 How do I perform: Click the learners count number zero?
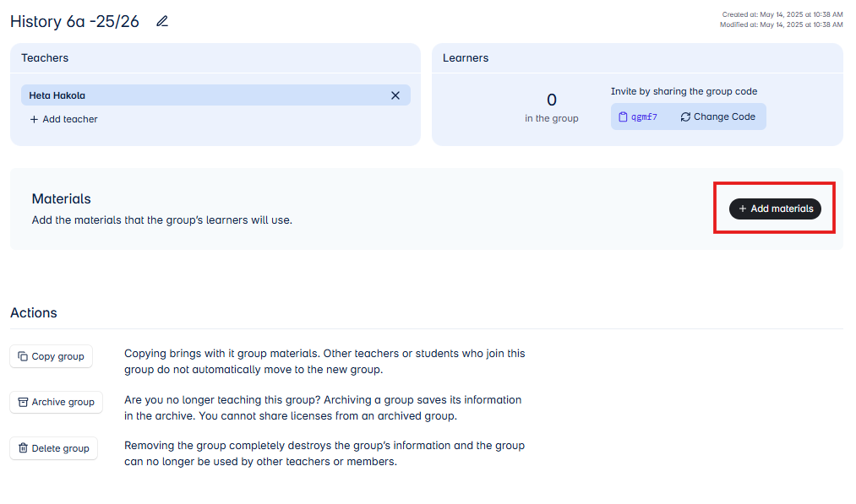point(552,100)
